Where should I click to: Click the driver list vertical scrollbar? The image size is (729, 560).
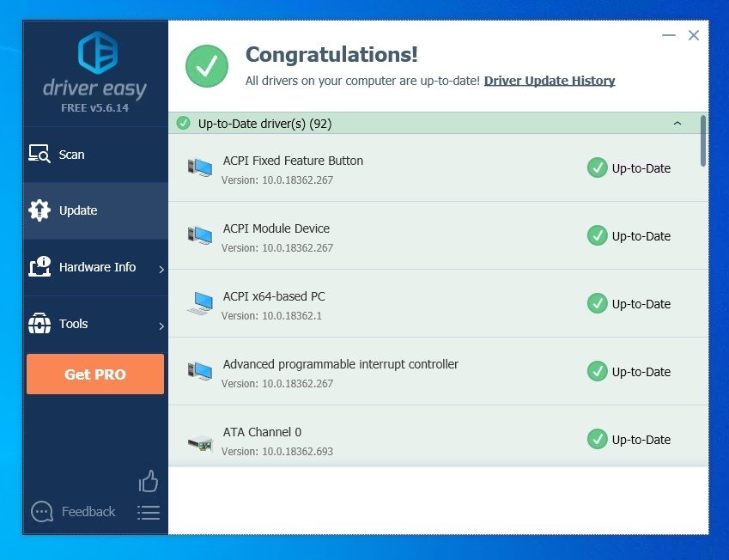pyautogui.click(x=703, y=141)
